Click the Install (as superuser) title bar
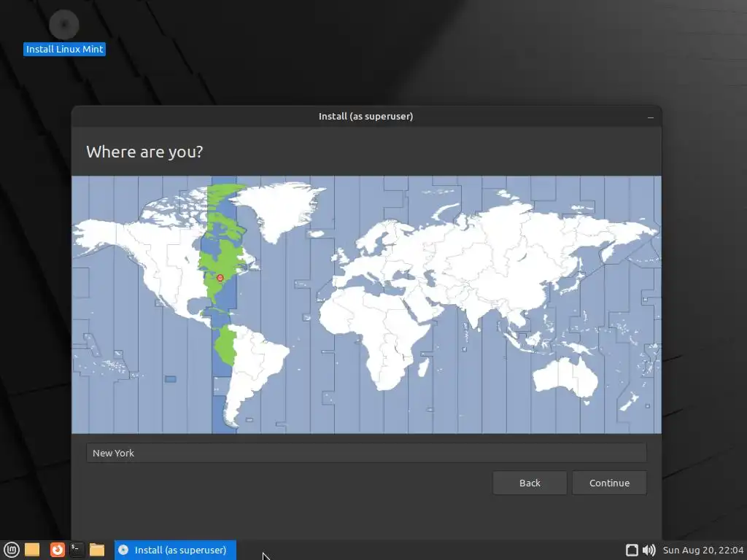 (366, 116)
